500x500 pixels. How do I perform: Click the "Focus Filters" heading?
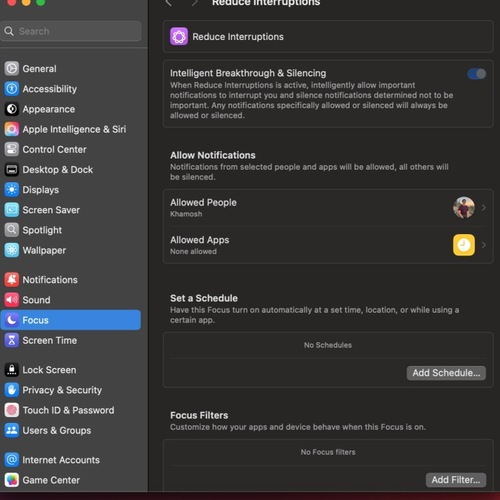[x=199, y=415]
